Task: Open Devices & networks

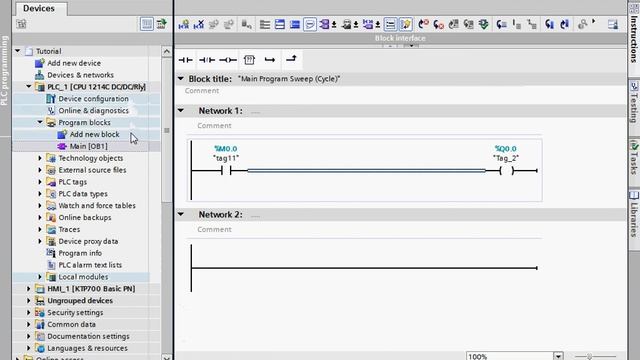Action: tap(80, 75)
